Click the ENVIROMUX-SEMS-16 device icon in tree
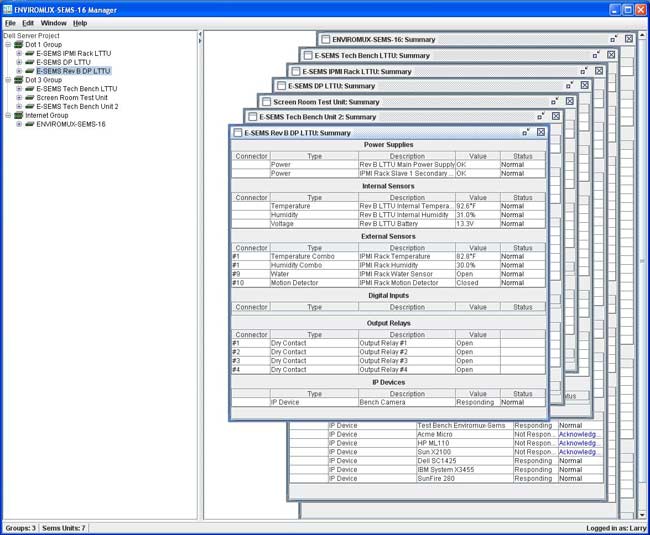The height and width of the screenshot is (535, 650). [x=30, y=124]
